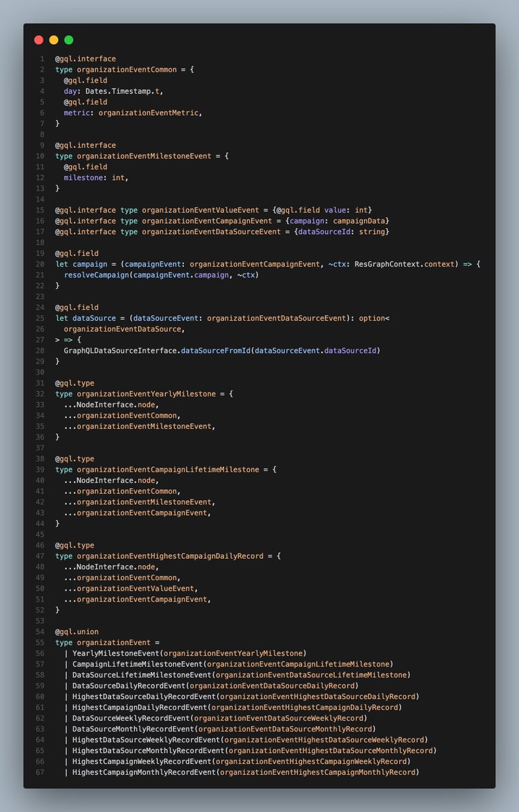Click 'let dataSource' declaration on line 25

tap(85, 319)
